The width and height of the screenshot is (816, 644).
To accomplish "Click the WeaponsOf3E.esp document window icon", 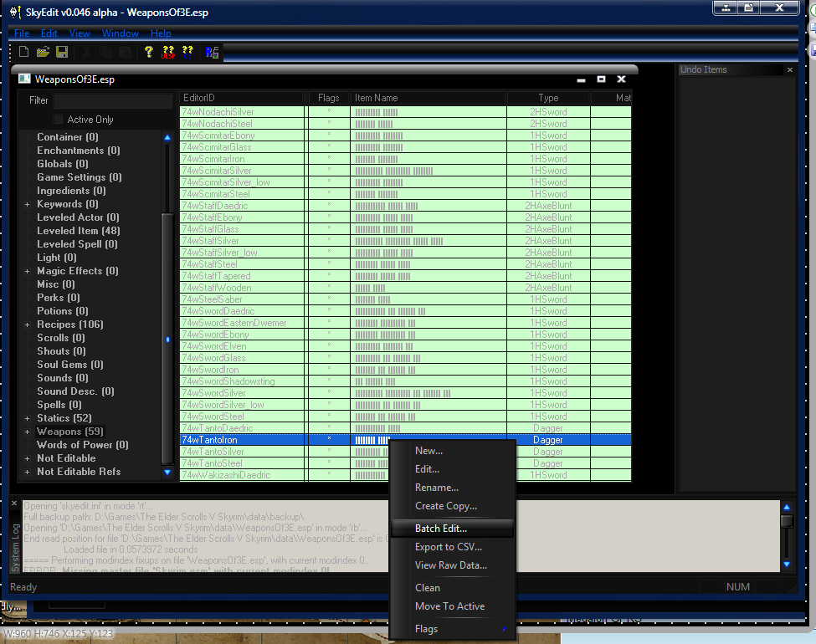I will 24,79.
